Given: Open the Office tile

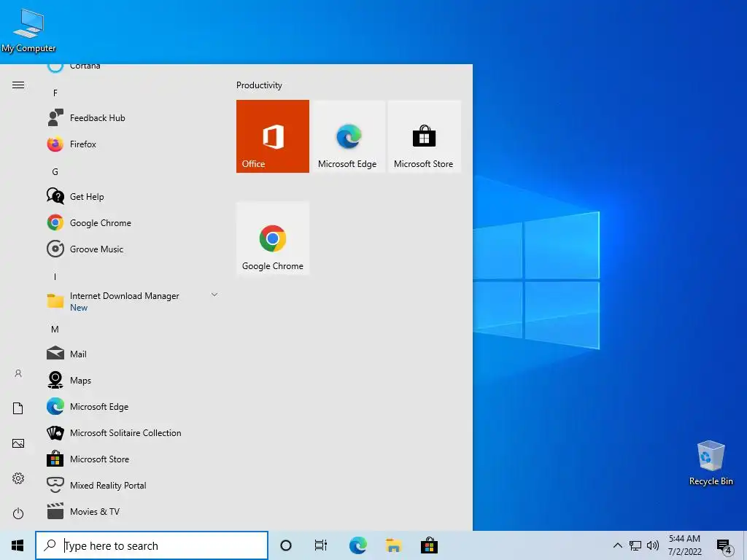Looking at the screenshot, I should [273, 136].
